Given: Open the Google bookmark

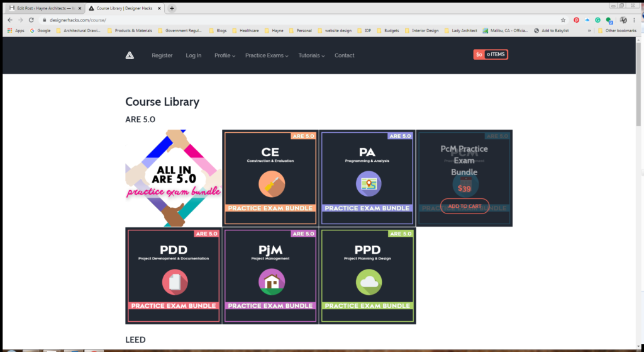Looking at the screenshot, I should click(40, 30).
